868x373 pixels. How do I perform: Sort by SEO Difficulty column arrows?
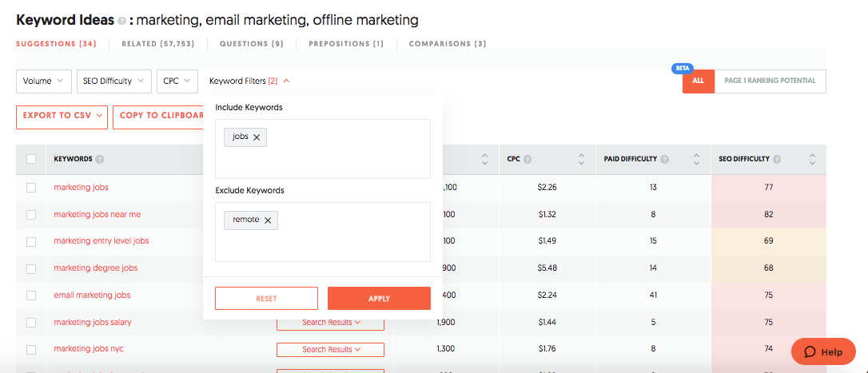point(812,159)
